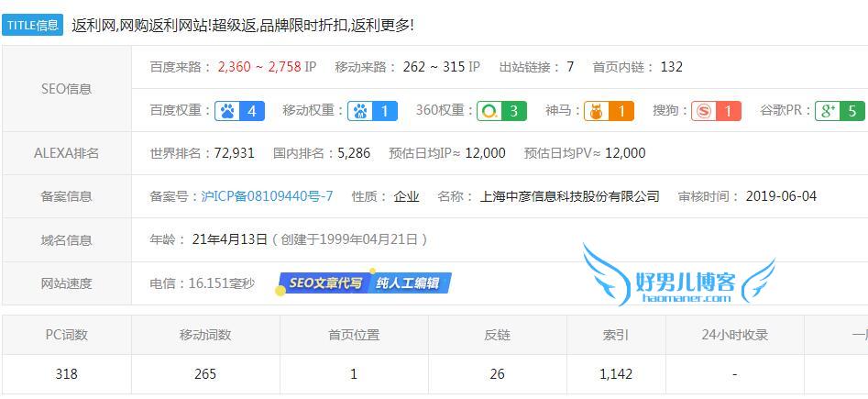
Task: Click the Baidu weight paw badge showing 4
Action: (240, 111)
